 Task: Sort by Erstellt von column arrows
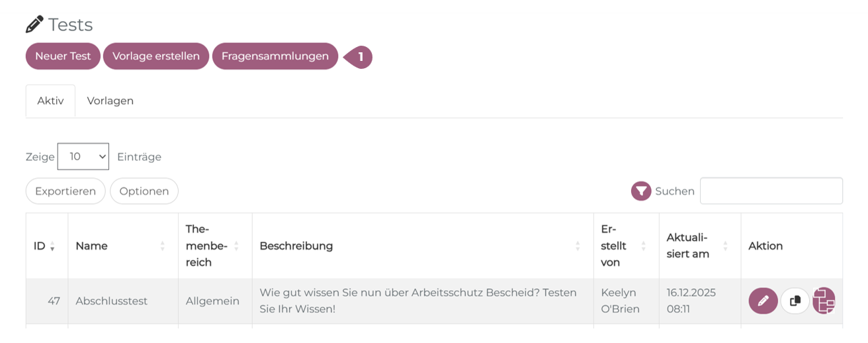coord(643,246)
